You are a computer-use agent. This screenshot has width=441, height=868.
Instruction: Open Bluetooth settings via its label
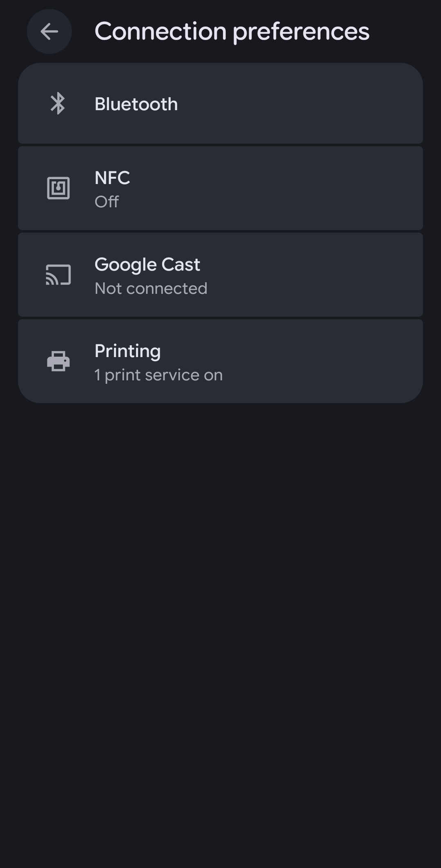point(136,104)
